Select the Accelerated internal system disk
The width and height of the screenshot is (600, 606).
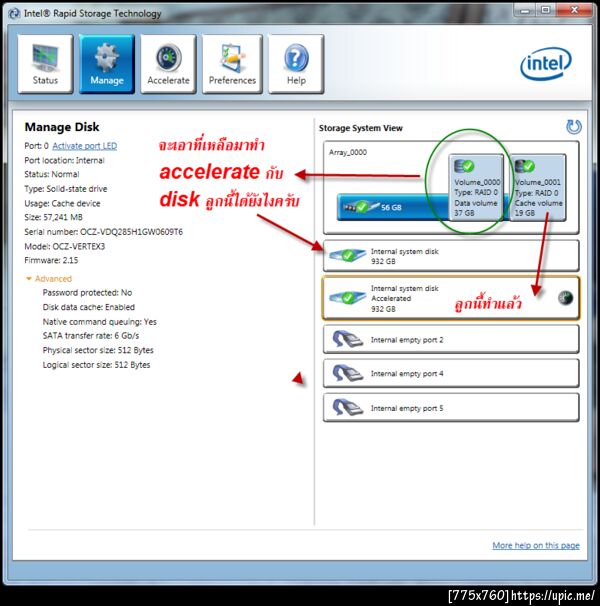[451, 298]
